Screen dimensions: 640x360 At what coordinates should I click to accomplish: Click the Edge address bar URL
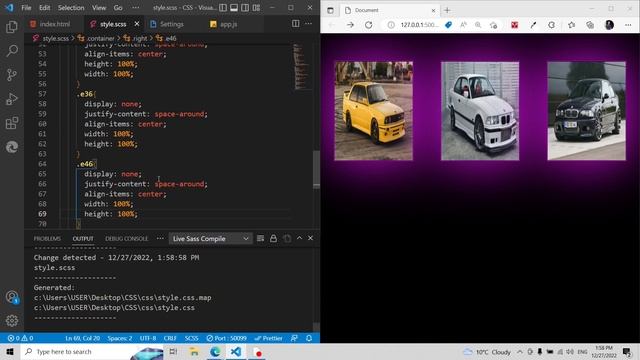(420, 25)
